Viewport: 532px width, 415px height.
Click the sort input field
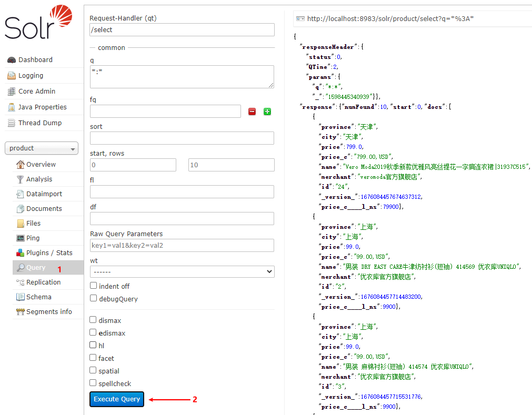tap(182, 138)
